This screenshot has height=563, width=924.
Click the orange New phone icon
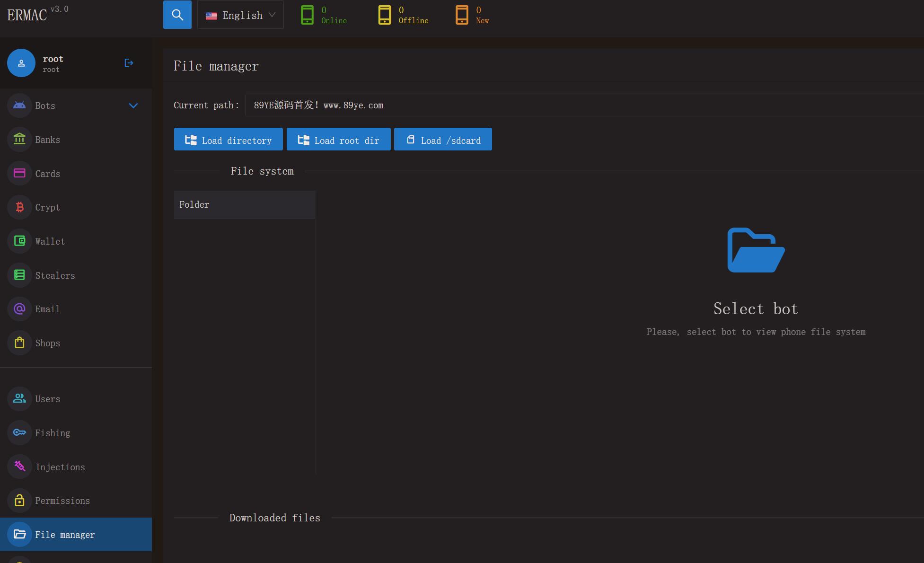(x=462, y=15)
